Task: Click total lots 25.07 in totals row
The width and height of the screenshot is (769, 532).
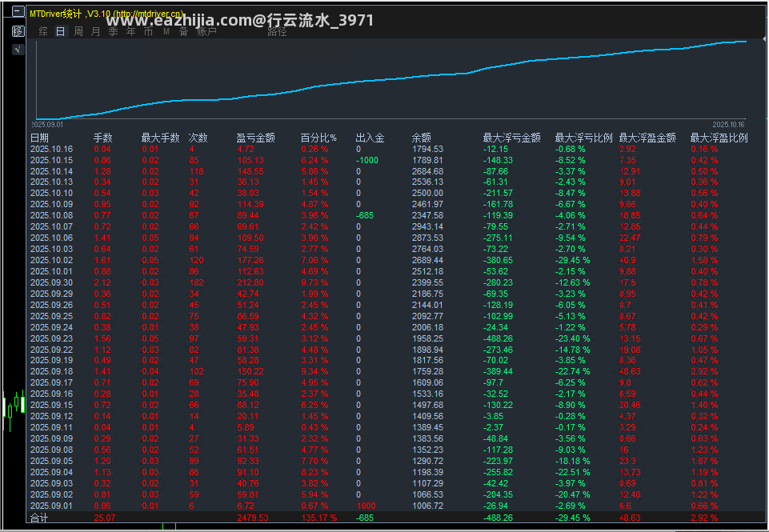Action: 105,518
